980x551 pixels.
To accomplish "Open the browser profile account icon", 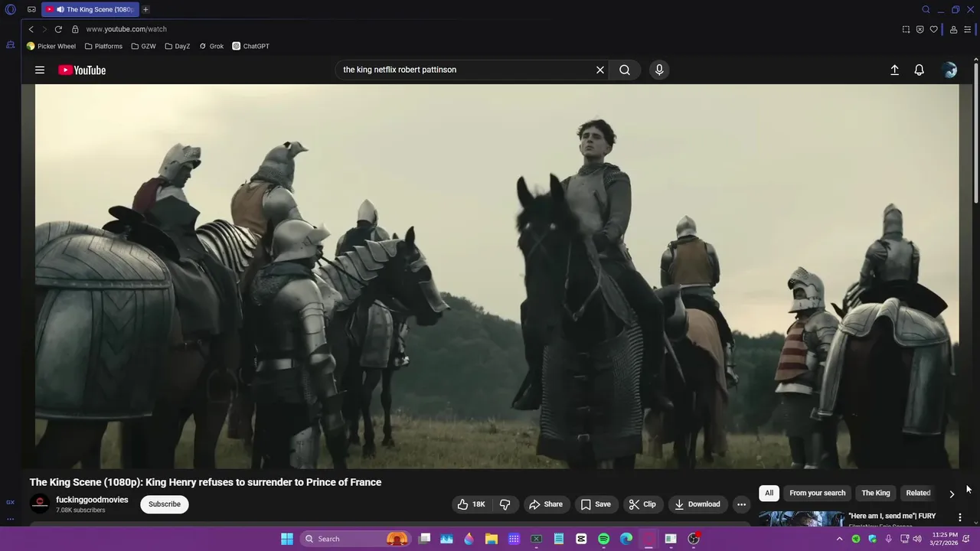I will (953, 29).
